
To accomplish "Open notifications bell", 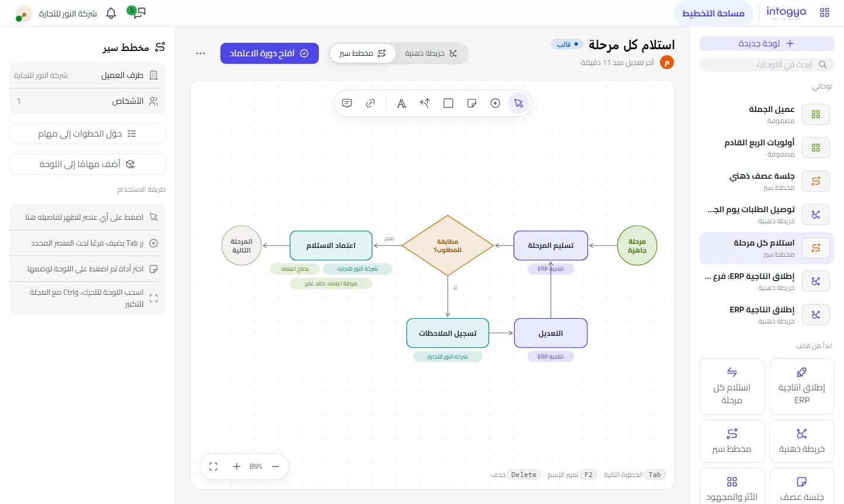I will click(111, 13).
